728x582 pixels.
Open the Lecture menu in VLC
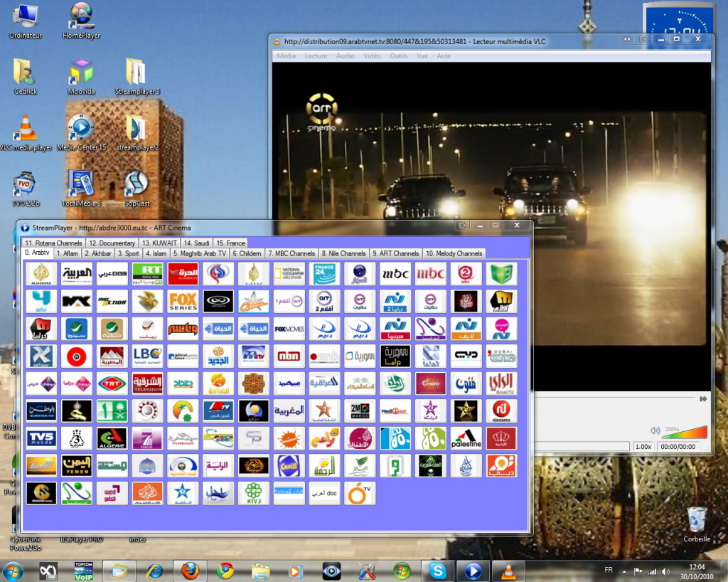point(316,55)
